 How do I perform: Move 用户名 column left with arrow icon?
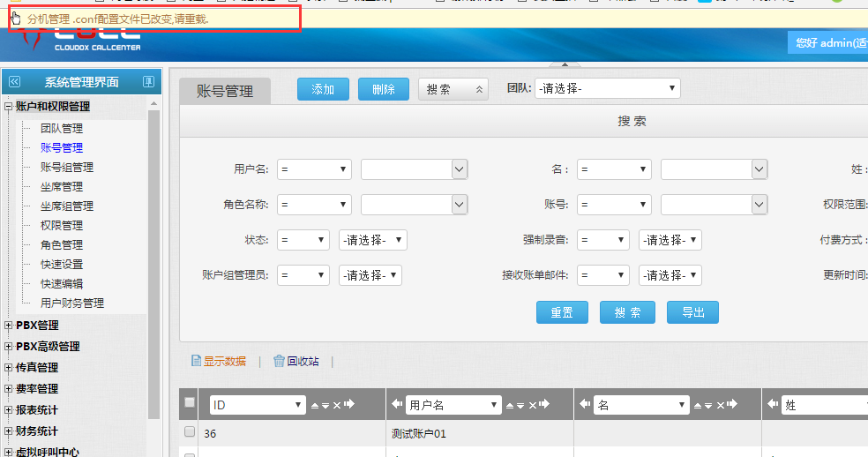tap(397, 405)
